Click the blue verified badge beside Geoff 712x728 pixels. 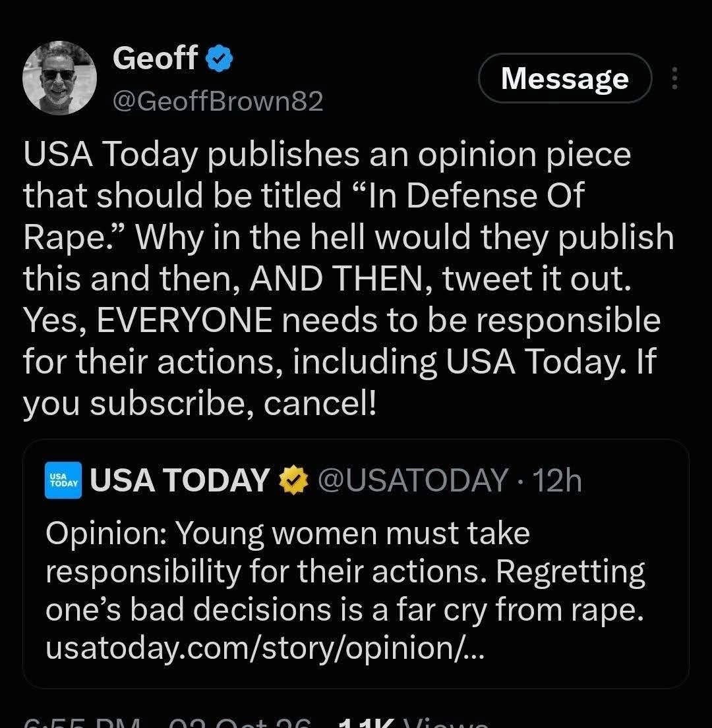tap(219, 59)
